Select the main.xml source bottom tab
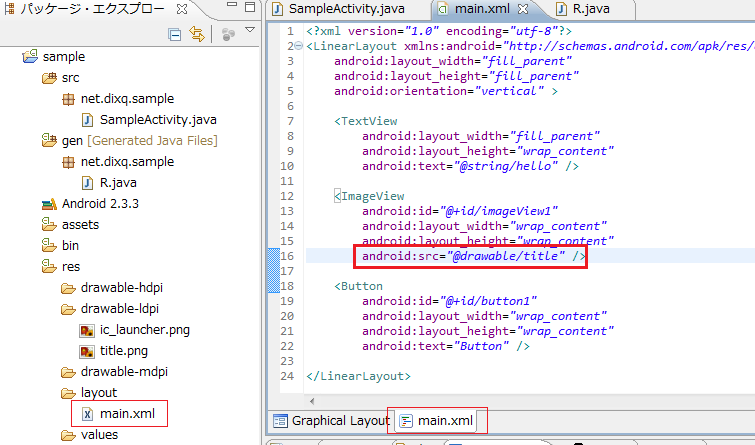This screenshot has height=445, width=755. click(437, 420)
